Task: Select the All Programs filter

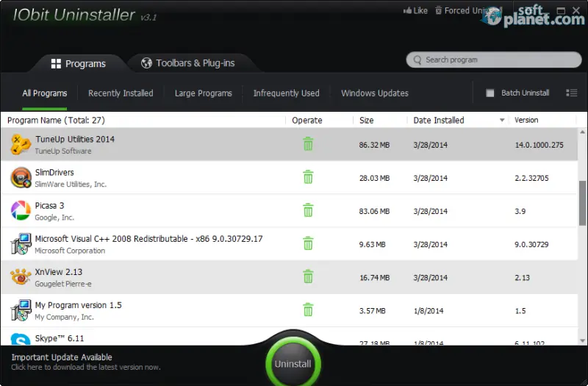Action: coord(45,93)
